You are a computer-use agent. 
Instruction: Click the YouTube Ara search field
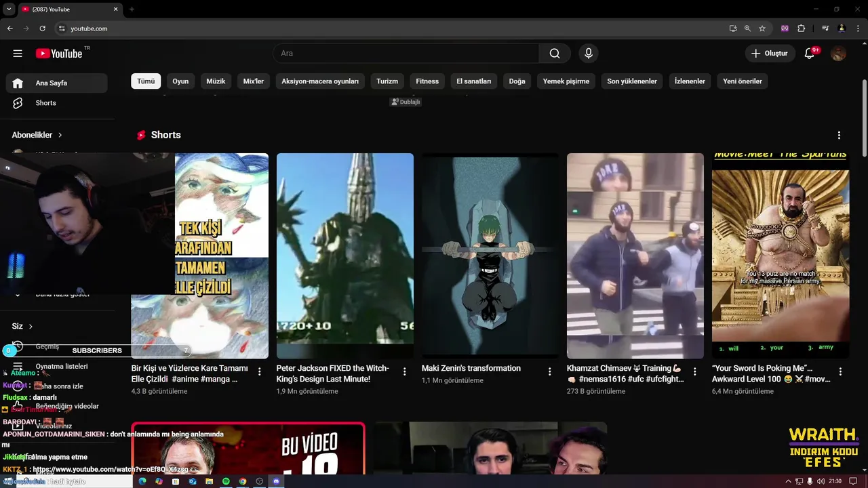pos(406,54)
